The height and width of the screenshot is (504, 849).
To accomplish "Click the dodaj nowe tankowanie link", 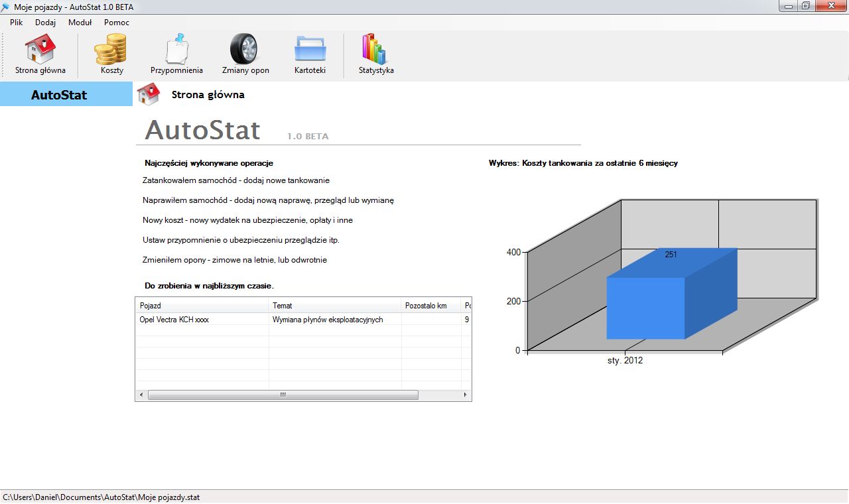I will tap(235, 180).
